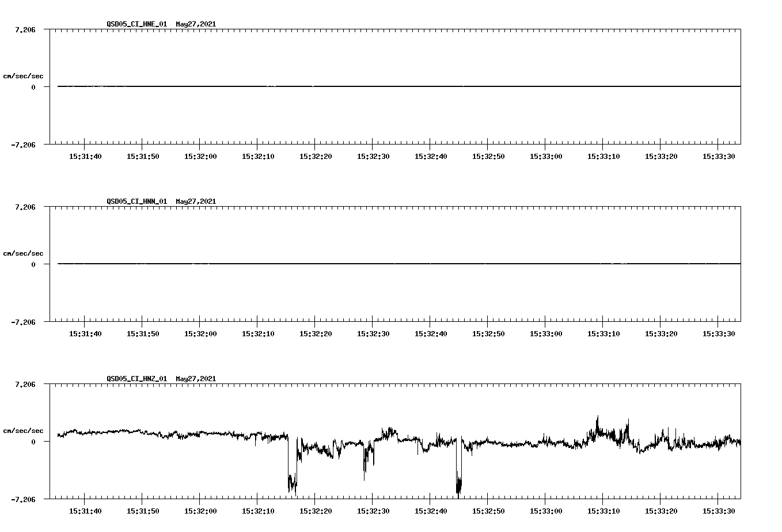
Task: Click the QSD05_CI_HNE_01 trace label
Action: pyautogui.click(x=136, y=25)
